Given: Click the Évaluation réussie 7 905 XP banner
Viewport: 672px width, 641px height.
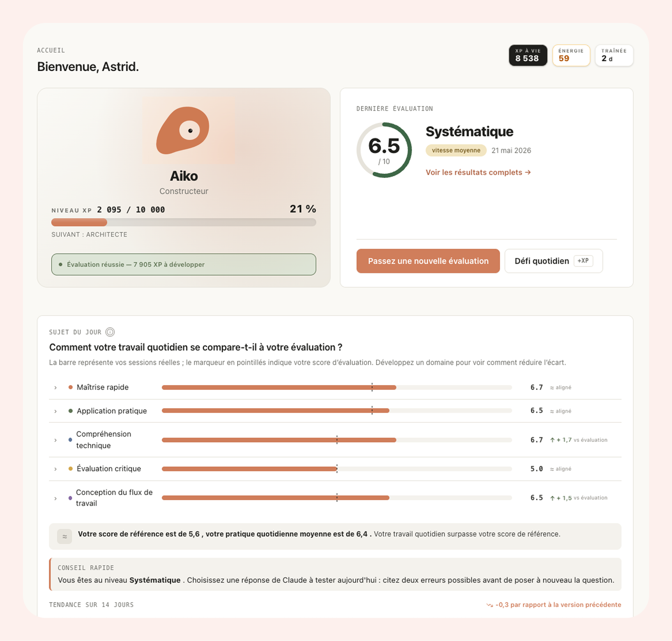Looking at the screenshot, I should (x=183, y=265).
